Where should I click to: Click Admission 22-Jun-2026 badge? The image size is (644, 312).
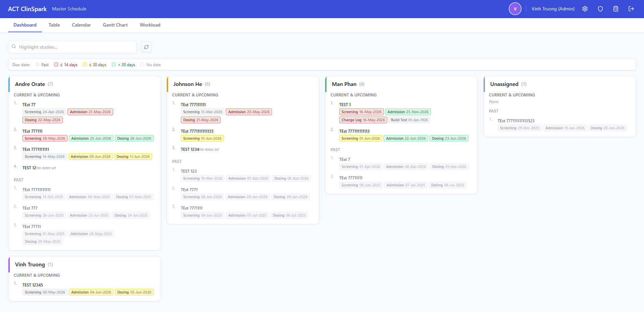[406, 138]
